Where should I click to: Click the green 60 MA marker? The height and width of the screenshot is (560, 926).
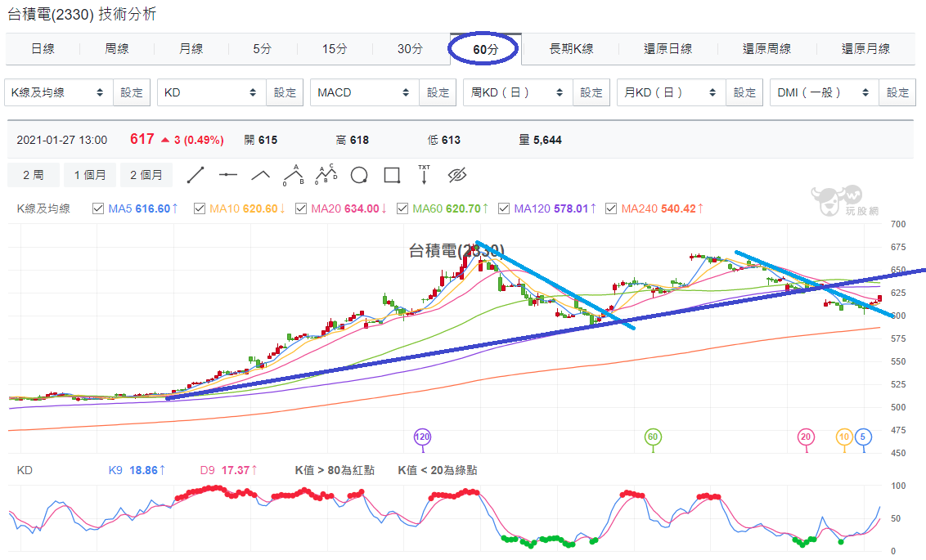653,437
